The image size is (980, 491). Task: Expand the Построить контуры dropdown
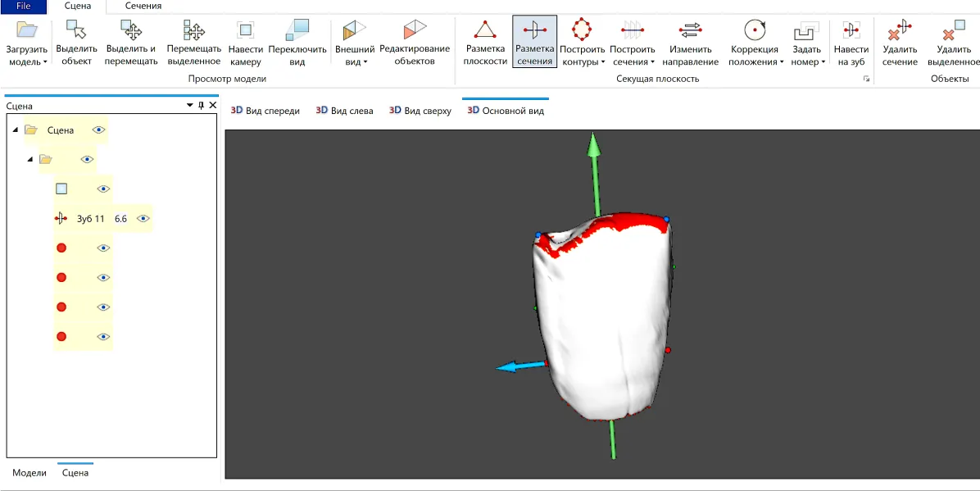click(x=583, y=61)
